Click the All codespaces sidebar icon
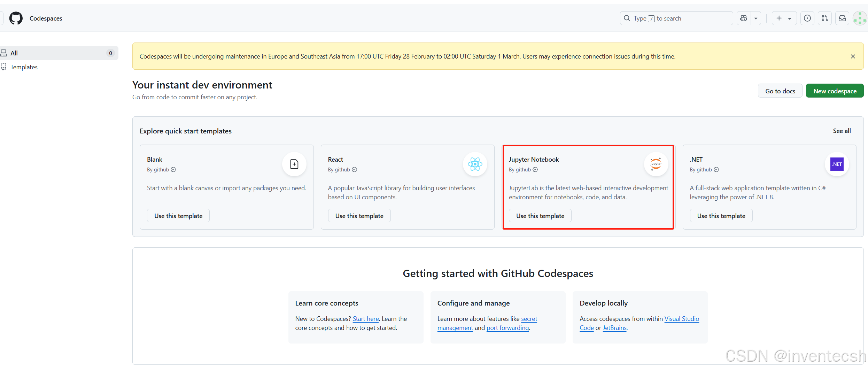 [x=3, y=53]
